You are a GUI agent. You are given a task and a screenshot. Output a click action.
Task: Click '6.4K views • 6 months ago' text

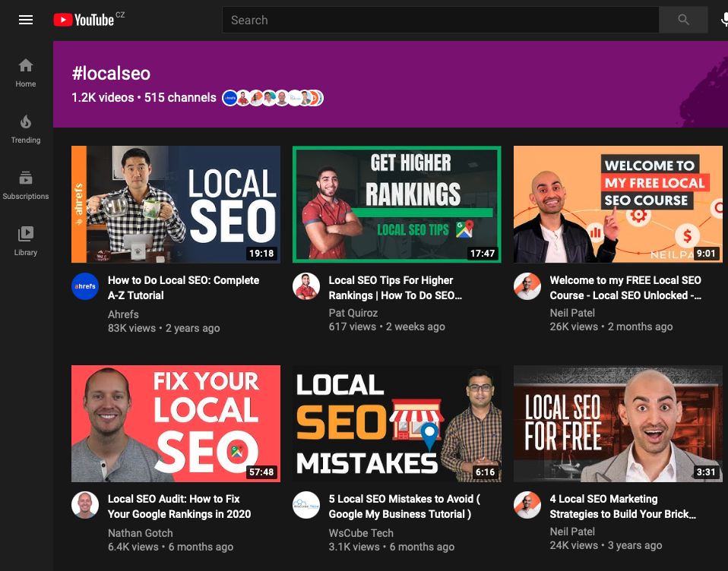(170, 547)
